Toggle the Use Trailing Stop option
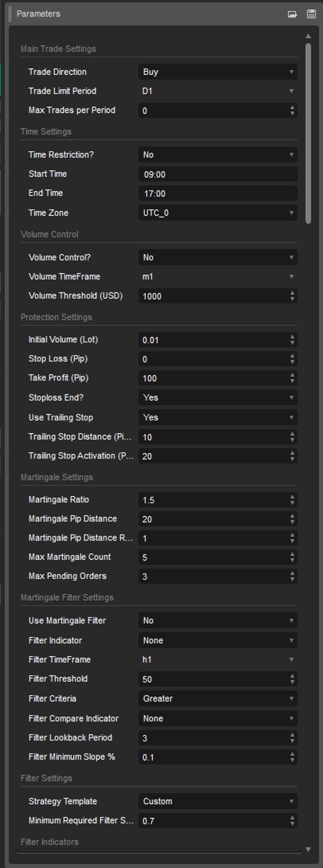Image resolution: width=323 pixels, height=868 pixels. (217, 417)
